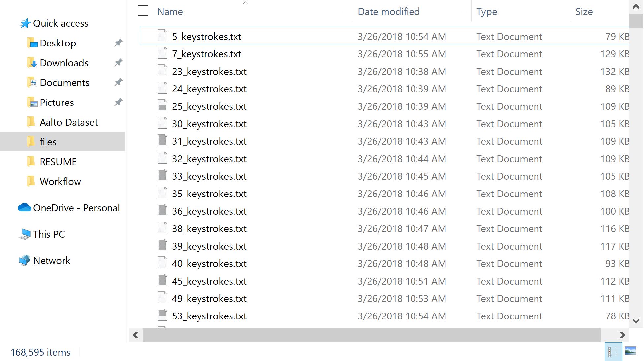
Task: Click the Network globe icon
Action: [x=25, y=260]
